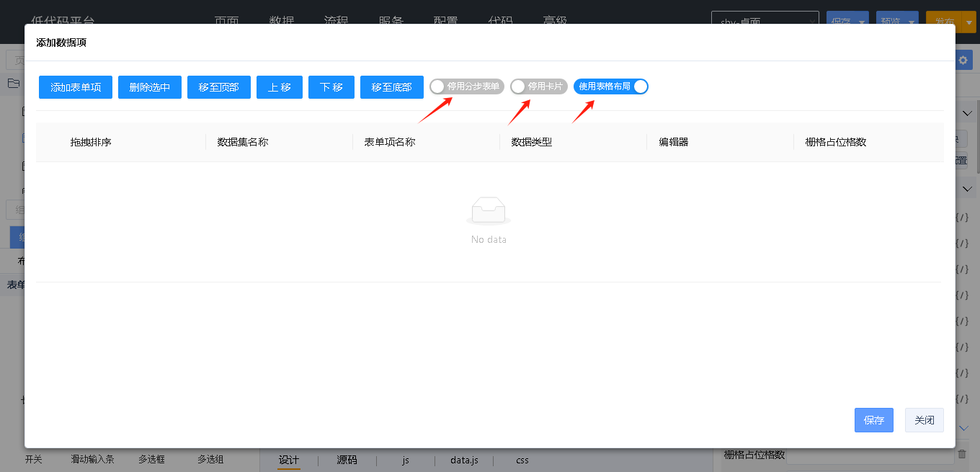
Task: Click the 删除选中 button
Action: [x=150, y=87]
